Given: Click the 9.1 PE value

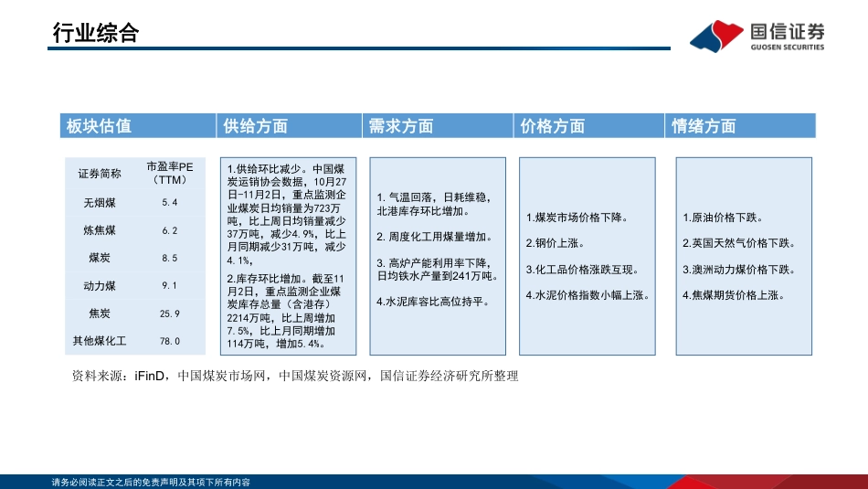Looking at the screenshot, I should 170,286.
